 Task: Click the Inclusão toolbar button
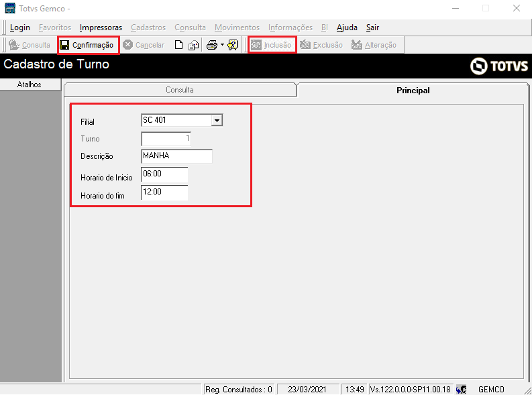click(271, 45)
